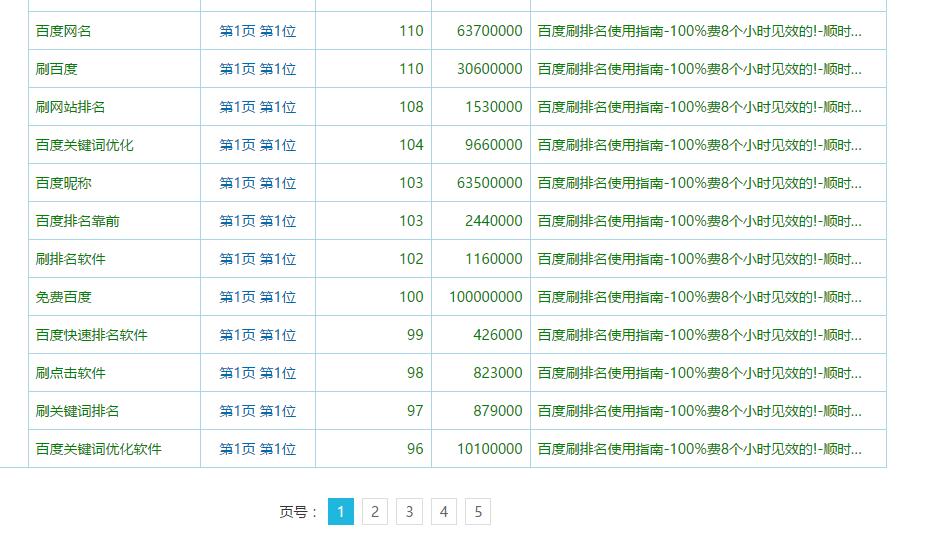Viewport: 936px width, 538px height.
Task: Go to page 2 of results
Action: 374,512
